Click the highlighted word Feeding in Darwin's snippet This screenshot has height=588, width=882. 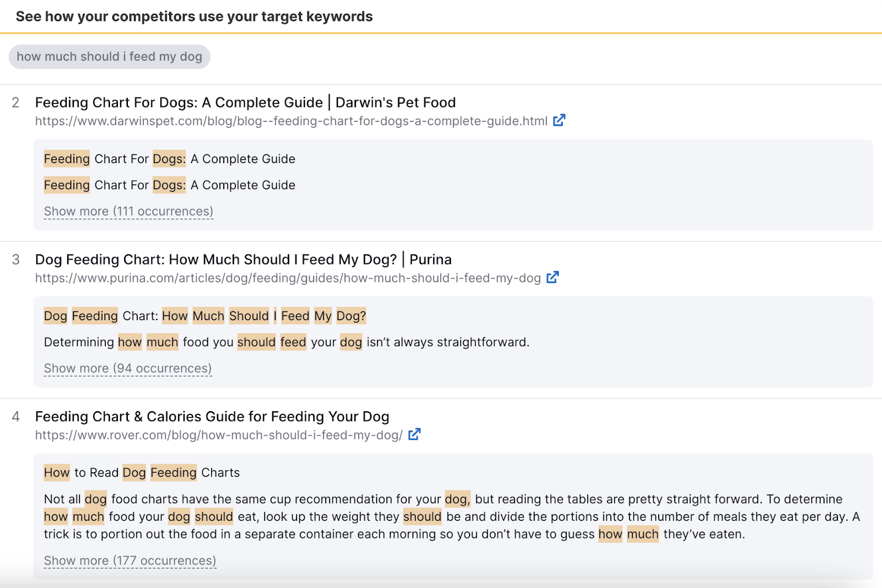tap(66, 159)
